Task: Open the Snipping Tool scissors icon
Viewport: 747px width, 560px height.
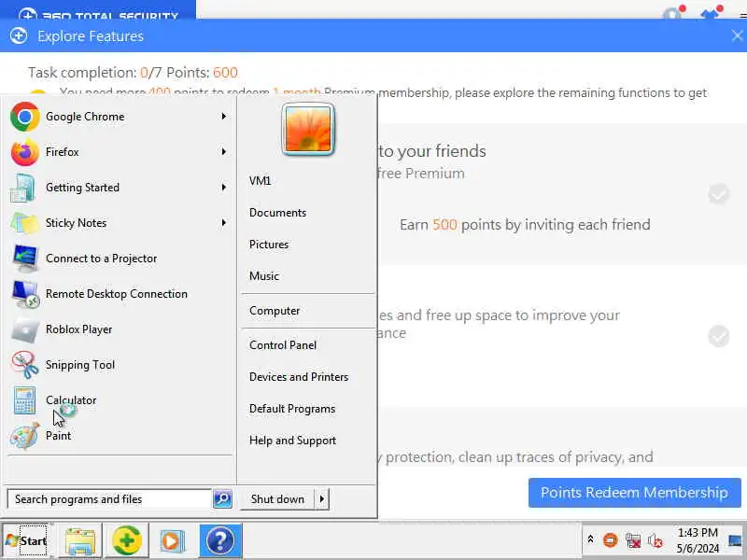Action: click(25, 365)
